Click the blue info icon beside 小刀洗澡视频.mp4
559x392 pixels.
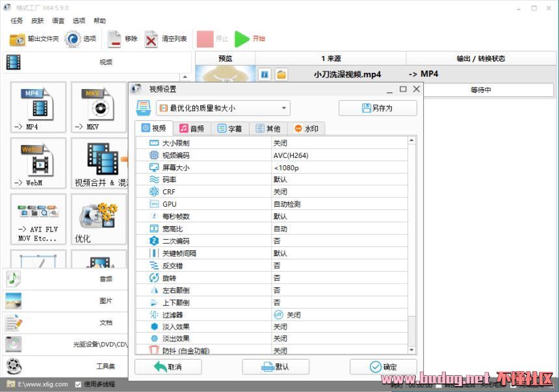265,75
